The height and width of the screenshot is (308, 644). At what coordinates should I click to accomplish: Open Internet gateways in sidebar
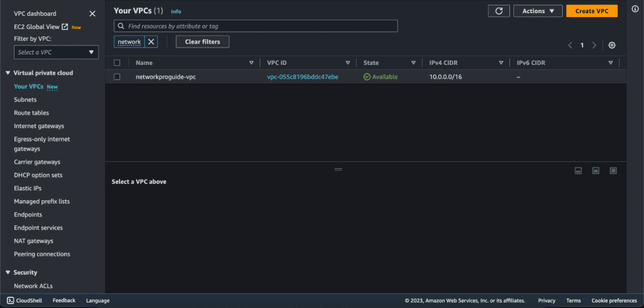click(x=39, y=126)
